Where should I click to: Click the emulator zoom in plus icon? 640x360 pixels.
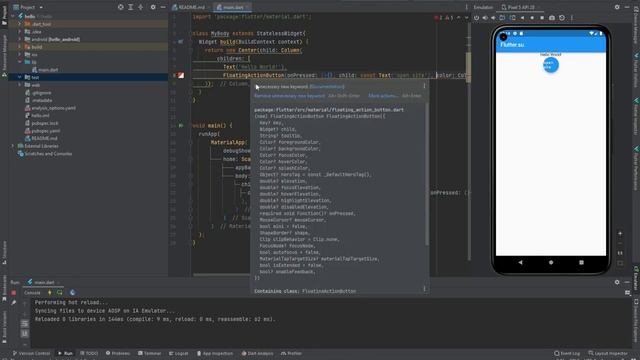pyautogui.click(x=620, y=233)
